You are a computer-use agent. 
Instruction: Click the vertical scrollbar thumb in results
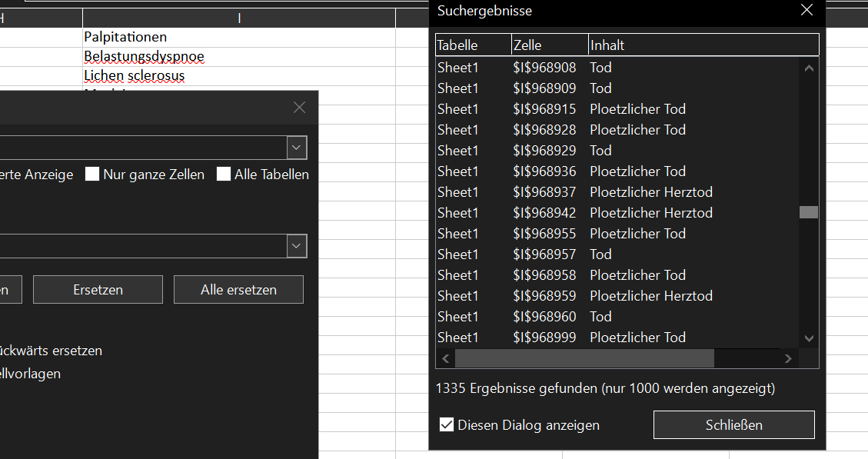pyautogui.click(x=809, y=212)
